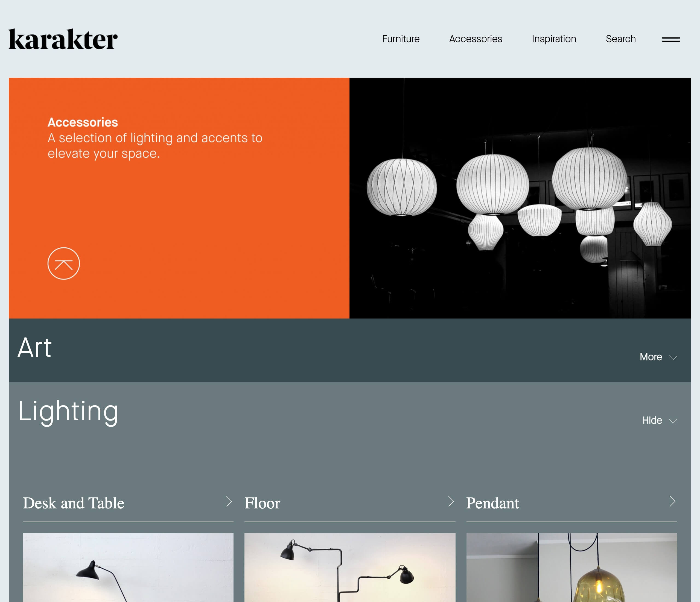Click the circular scroll-to-top arrow icon
Screen dimensions: 700x602
[63, 263]
